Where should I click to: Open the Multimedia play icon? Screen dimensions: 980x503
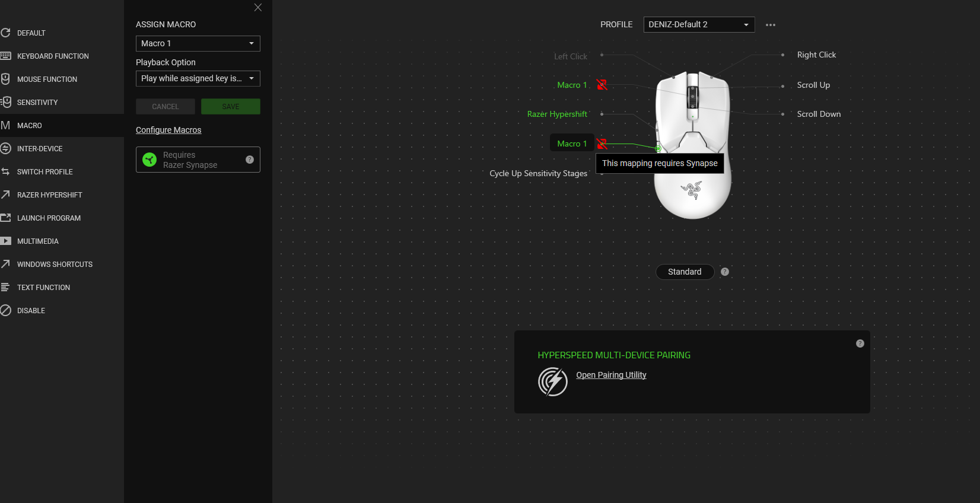[6, 241]
